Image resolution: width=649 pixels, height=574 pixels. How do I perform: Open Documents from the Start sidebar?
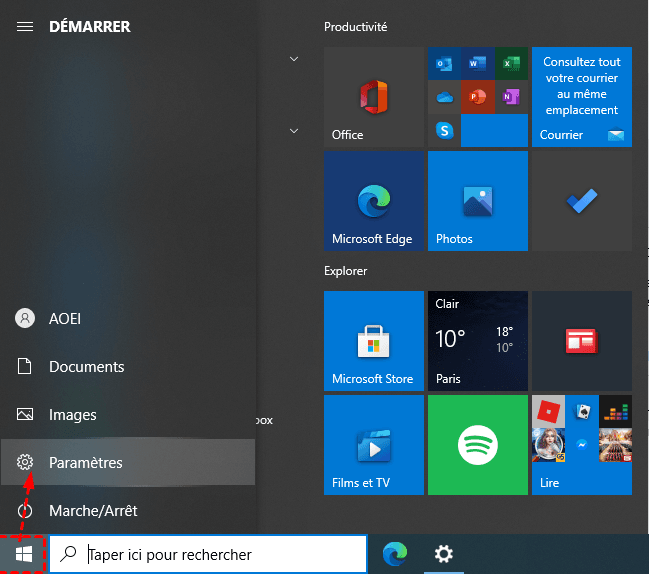(128, 366)
